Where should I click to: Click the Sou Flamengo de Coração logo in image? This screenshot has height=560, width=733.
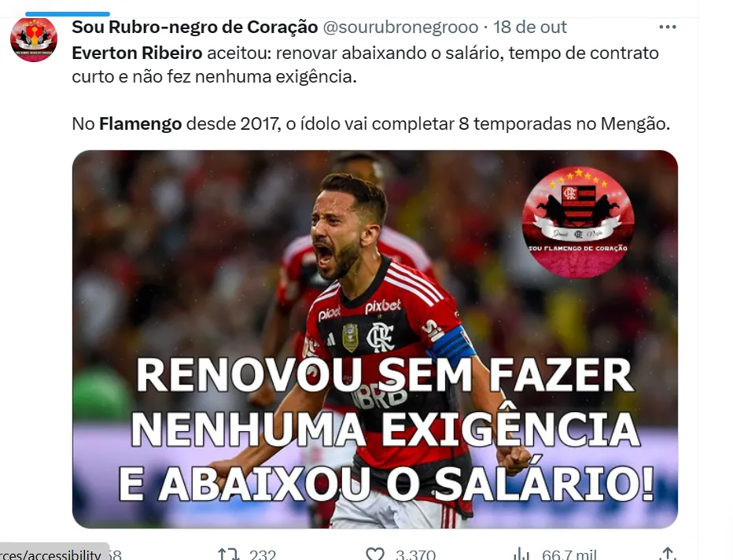578,222
